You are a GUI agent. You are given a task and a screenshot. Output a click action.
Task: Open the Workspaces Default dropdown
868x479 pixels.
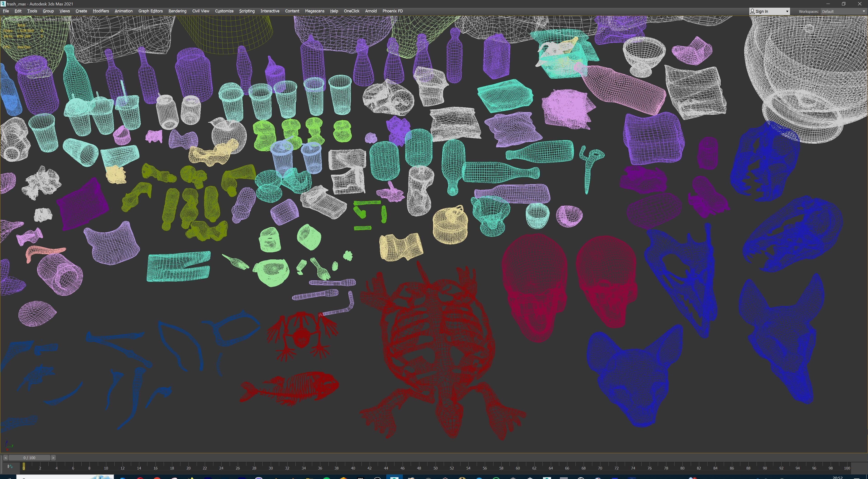844,12
